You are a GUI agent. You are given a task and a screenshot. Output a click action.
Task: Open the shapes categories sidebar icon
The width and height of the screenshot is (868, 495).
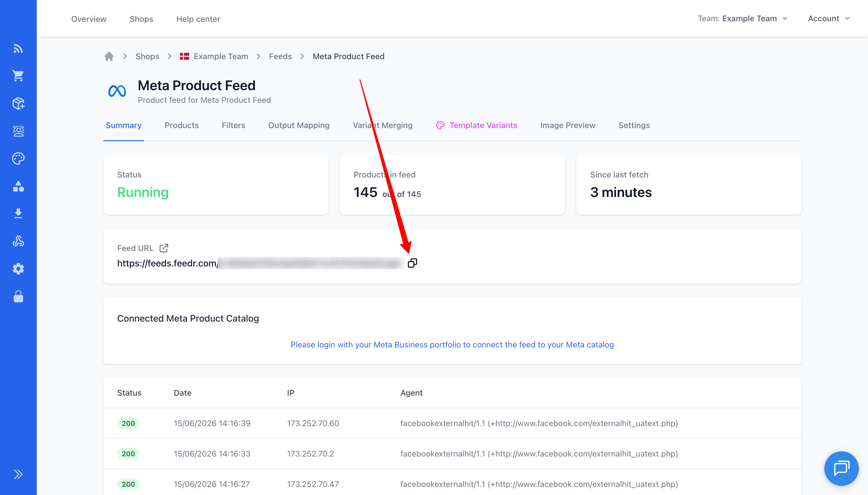pyautogui.click(x=18, y=186)
